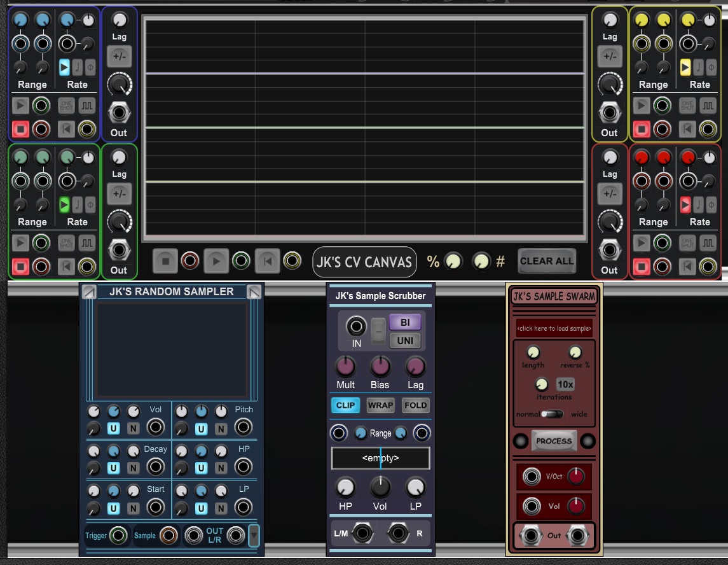Click the red stop button in the green section
The height and width of the screenshot is (565, 728).
(20, 267)
